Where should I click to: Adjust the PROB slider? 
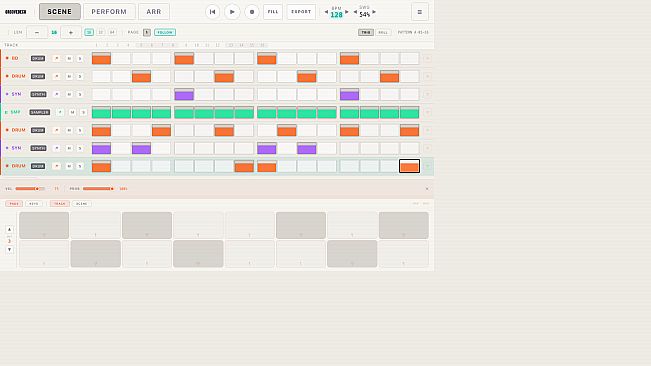click(98, 189)
